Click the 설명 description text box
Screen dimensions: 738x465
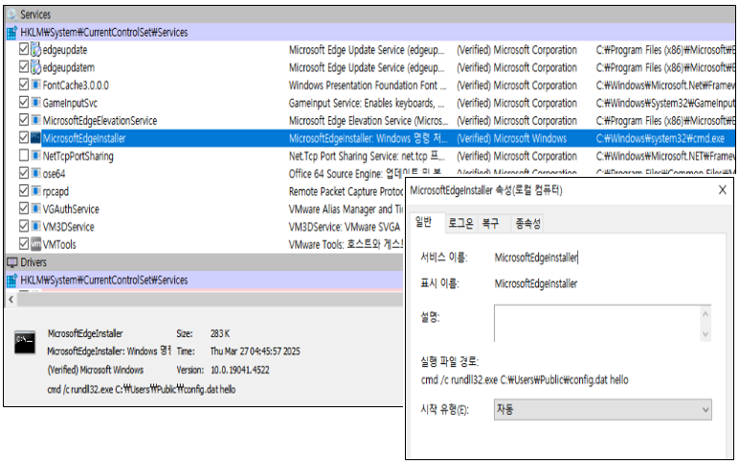point(602,323)
